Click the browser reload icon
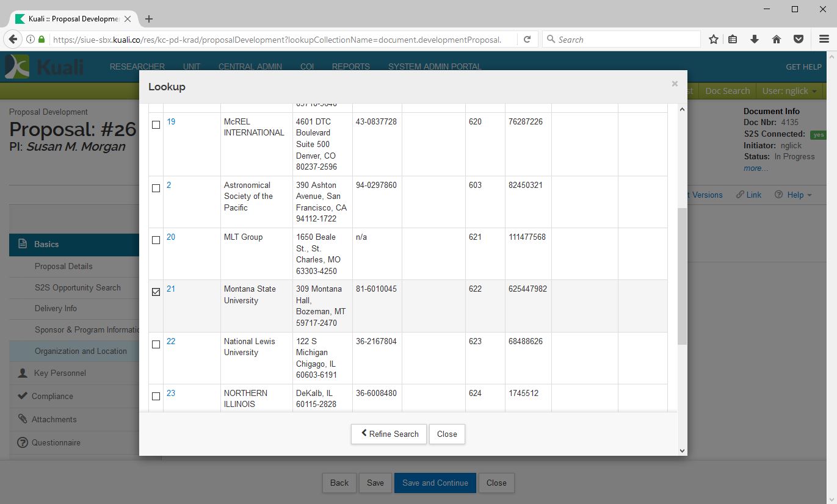 pyautogui.click(x=527, y=40)
